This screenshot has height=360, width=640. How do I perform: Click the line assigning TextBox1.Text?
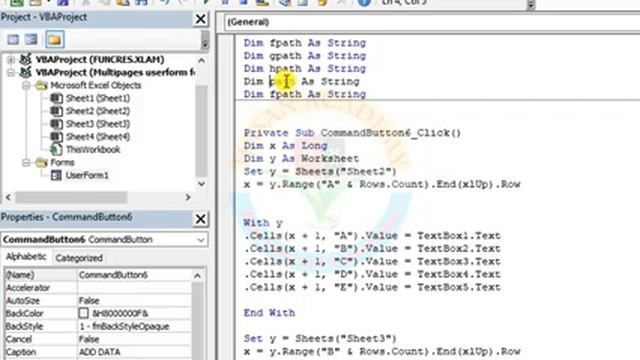(372, 236)
